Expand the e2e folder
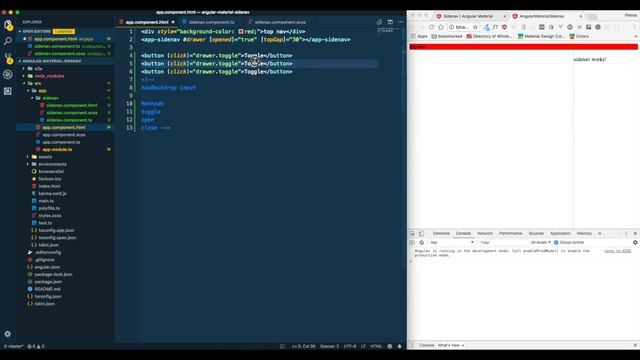This screenshot has width=640, height=360. [x=38, y=69]
